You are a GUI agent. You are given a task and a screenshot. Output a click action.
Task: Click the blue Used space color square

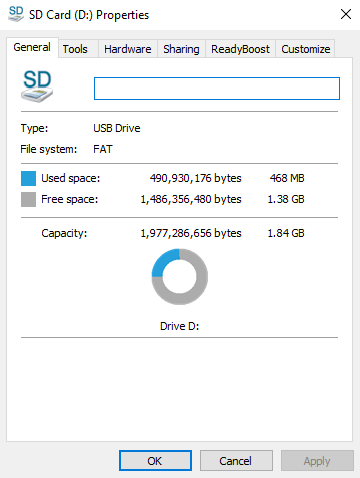(x=28, y=178)
